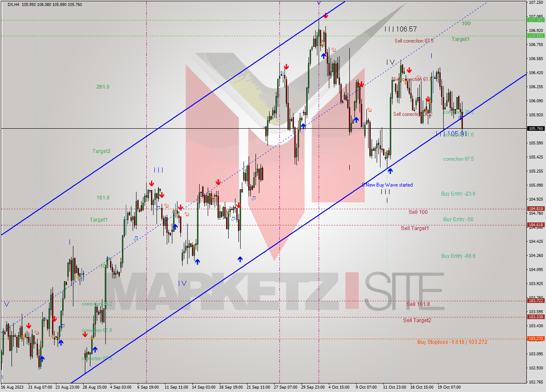The height and width of the screenshot is (392, 546).
Task: Select the 'Sell correction 87.5' label
Action: pos(414,41)
